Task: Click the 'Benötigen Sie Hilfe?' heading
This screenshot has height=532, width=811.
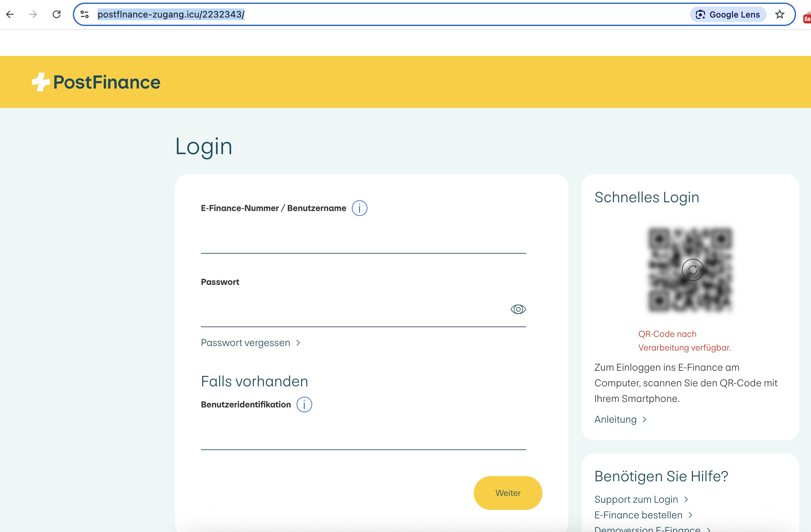Action: 661,476
